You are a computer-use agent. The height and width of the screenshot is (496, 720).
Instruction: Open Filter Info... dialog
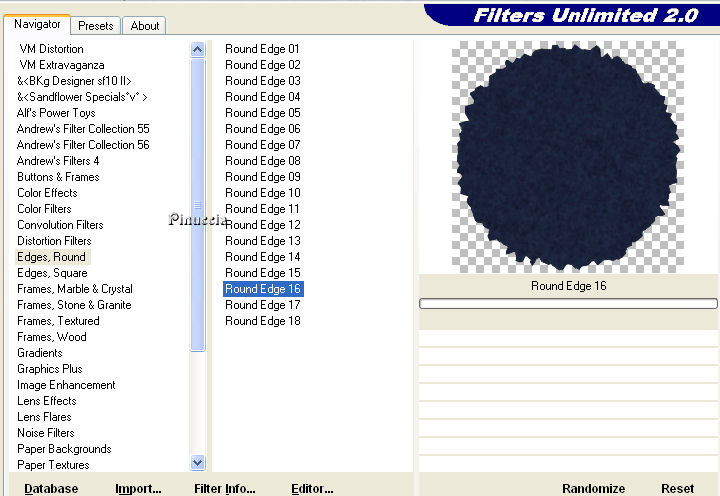point(225,489)
